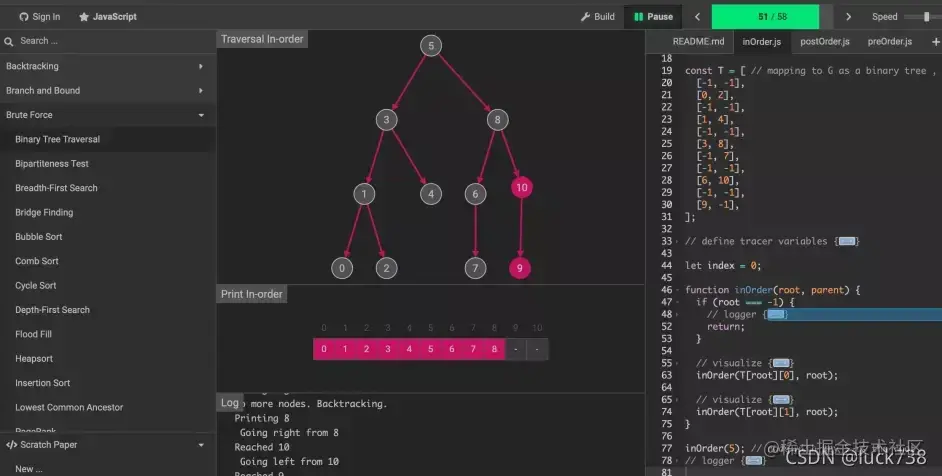Click tree node 3
Viewport: 942px width, 476px height.
(x=386, y=120)
